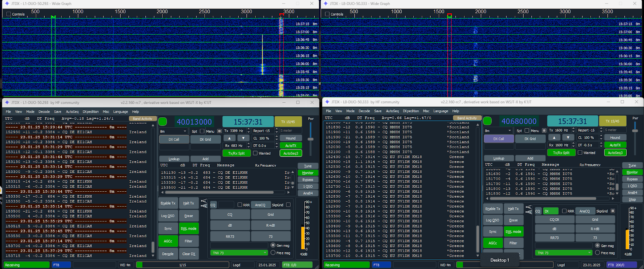Open 8m band dropdown in L8-DUO-50.333 window
Viewport: 644px width, 269px height.
(498, 130)
